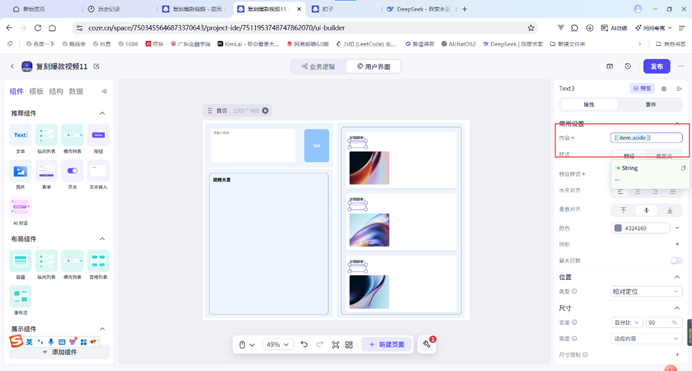Collapse the 尺寸 section
The image size is (692, 371).
point(677,308)
